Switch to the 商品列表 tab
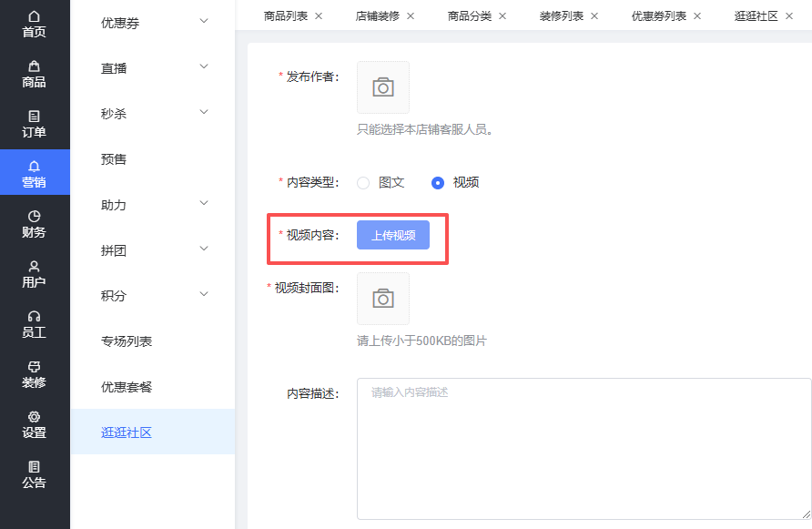Image resolution: width=812 pixels, height=529 pixels. (286, 16)
